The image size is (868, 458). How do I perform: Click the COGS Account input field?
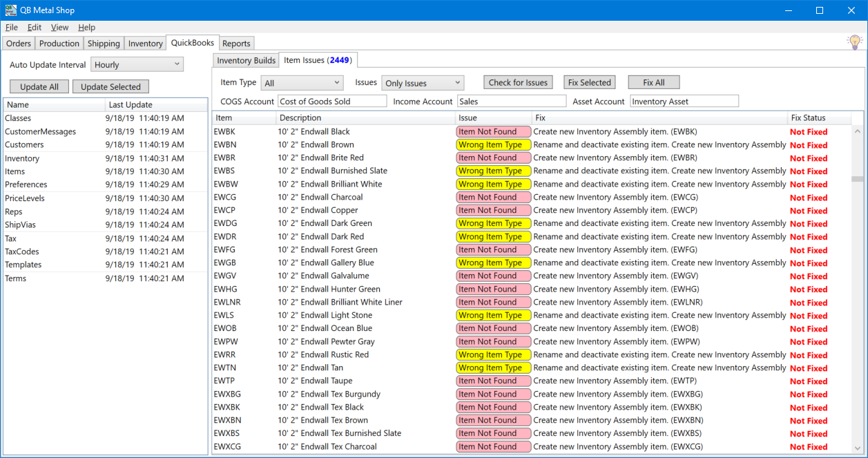(x=332, y=102)
